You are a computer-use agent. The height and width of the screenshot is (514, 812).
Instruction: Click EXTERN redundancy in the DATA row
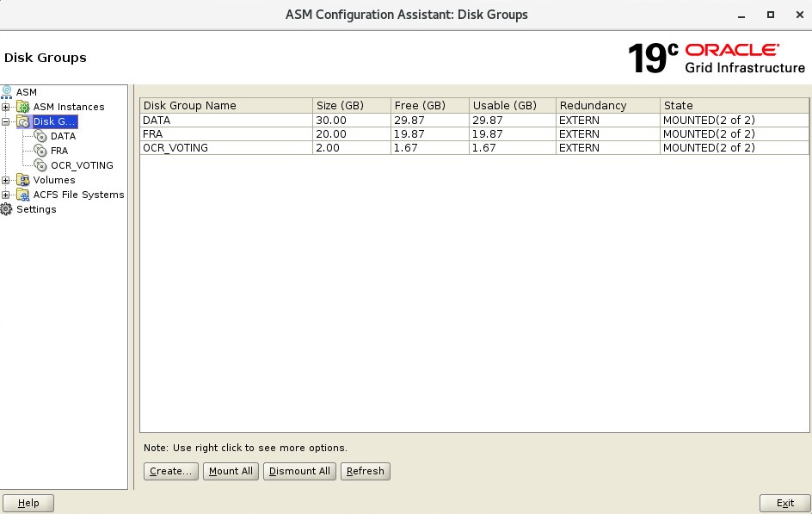point(608,121)
